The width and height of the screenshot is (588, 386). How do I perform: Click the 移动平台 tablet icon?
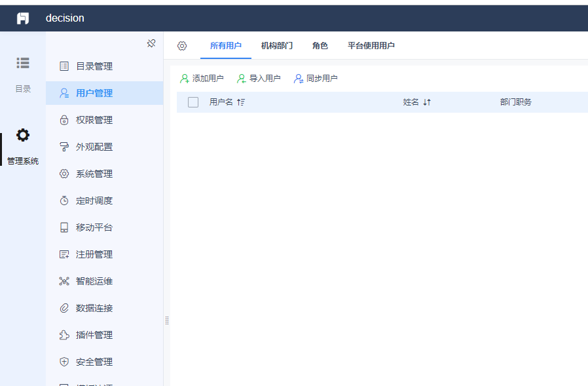click(x=64, y=227)
